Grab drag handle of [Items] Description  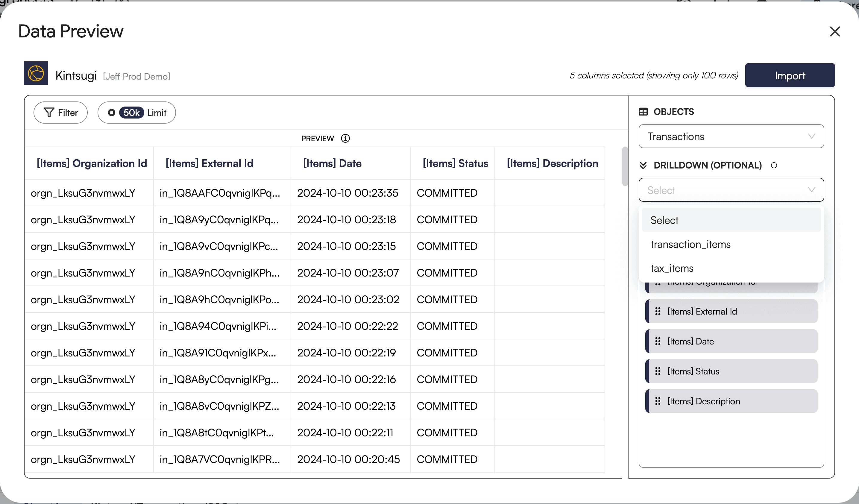pos(658,401)
